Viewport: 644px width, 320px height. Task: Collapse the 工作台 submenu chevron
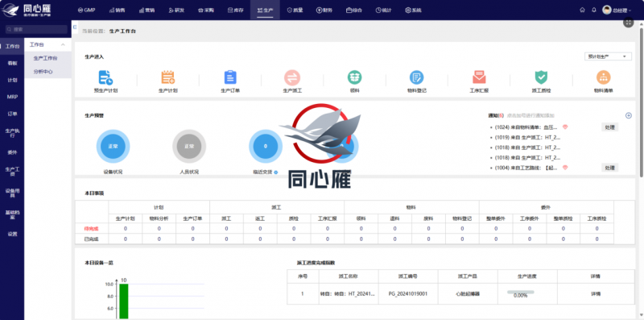[63, 44]
